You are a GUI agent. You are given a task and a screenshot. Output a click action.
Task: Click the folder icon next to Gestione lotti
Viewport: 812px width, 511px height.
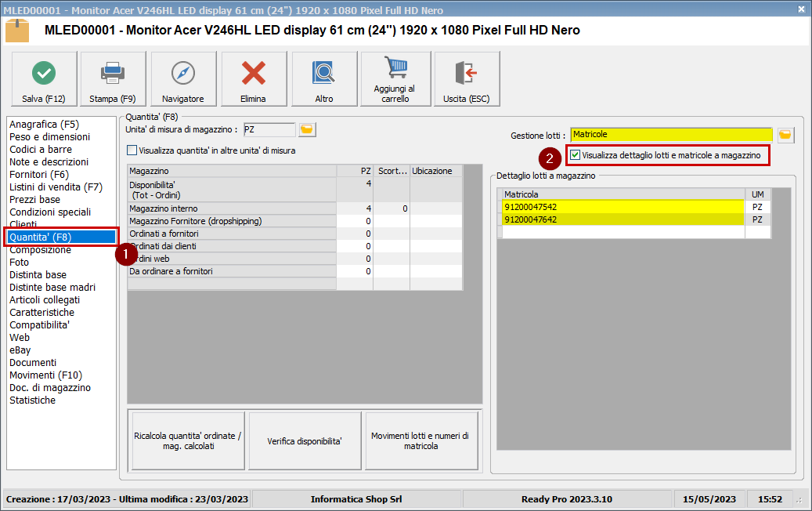[x=785, y=135]
